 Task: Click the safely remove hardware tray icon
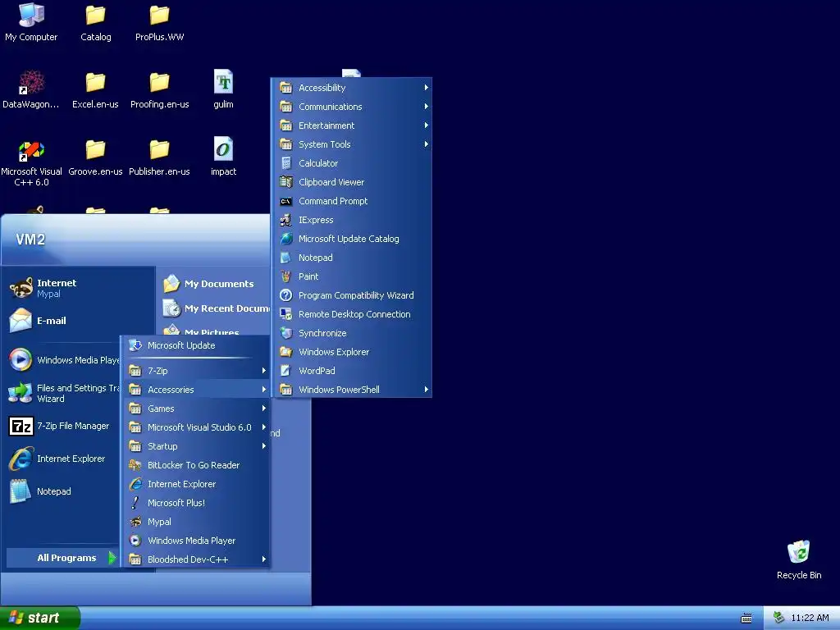(779, 618)
